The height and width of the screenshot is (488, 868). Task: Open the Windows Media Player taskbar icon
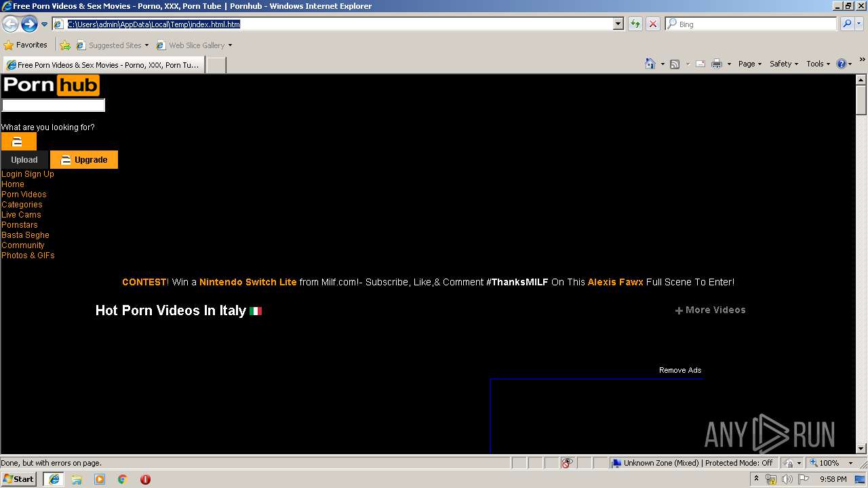coord(100,479)
